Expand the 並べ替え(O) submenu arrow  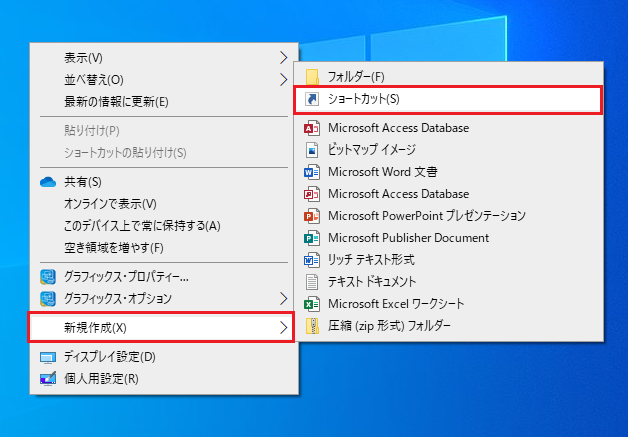[283, 79]
